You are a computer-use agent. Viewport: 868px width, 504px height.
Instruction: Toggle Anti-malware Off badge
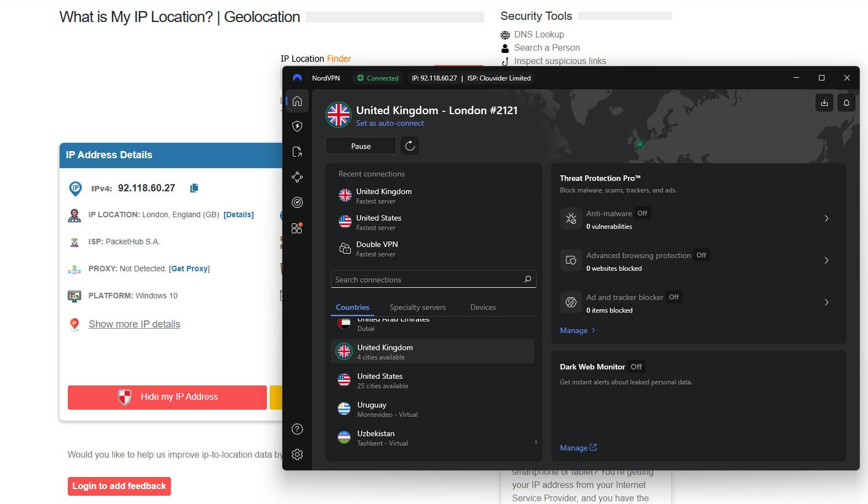(642, 213)
